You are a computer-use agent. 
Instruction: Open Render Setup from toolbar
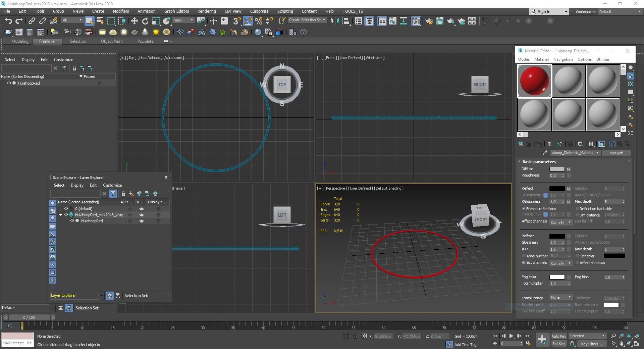(429, 21)
